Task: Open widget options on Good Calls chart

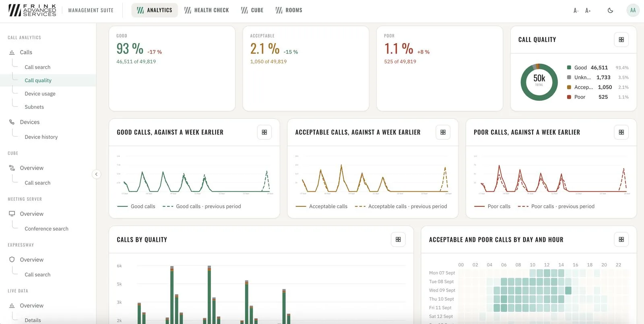Action: [264, 132]
